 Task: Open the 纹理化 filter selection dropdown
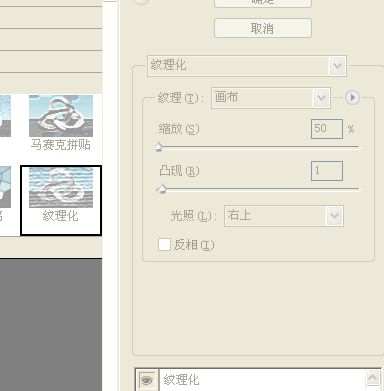(x=247, y=66)
